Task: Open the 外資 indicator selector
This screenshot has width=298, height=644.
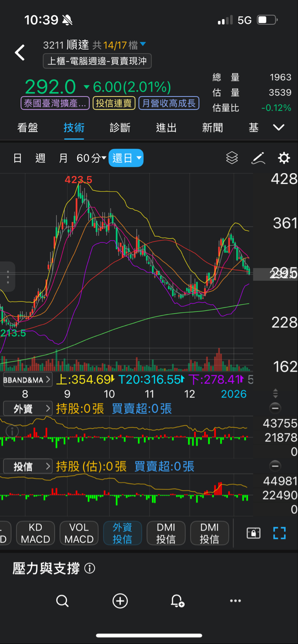Action: click(x=27, y=409)
